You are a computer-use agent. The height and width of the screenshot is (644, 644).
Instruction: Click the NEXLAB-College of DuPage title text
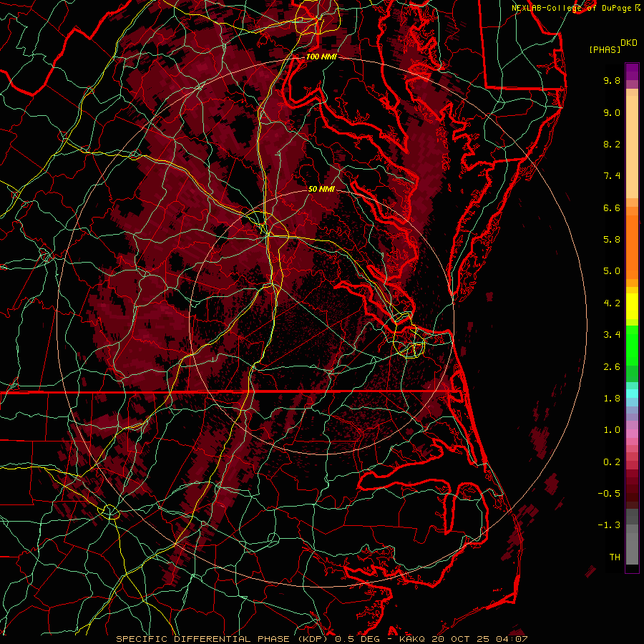coord(571,8)
